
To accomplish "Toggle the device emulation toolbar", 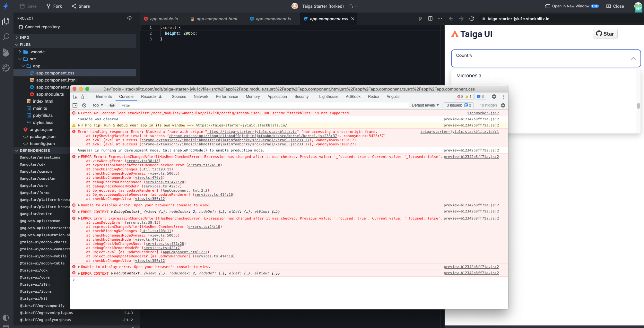I will (x=84, y=96).
